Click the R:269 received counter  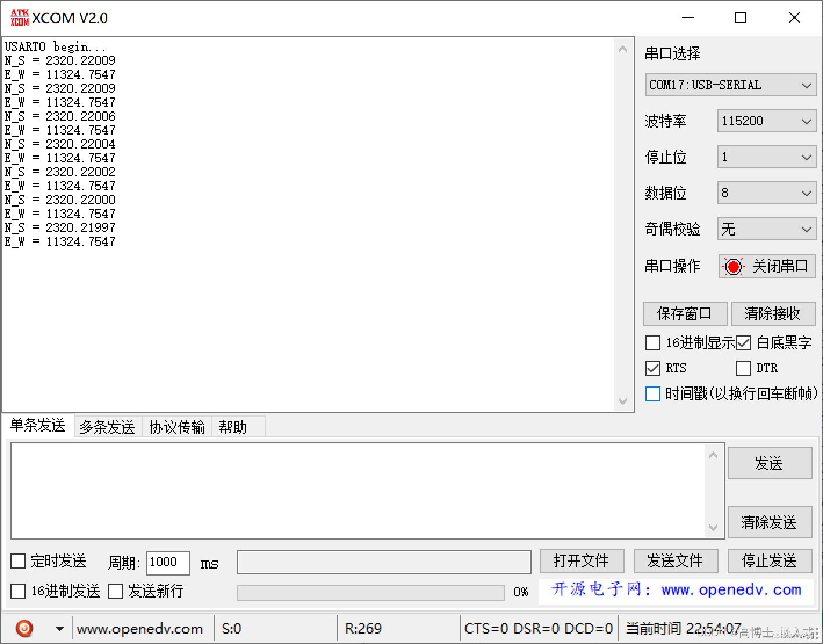[363, 629]
